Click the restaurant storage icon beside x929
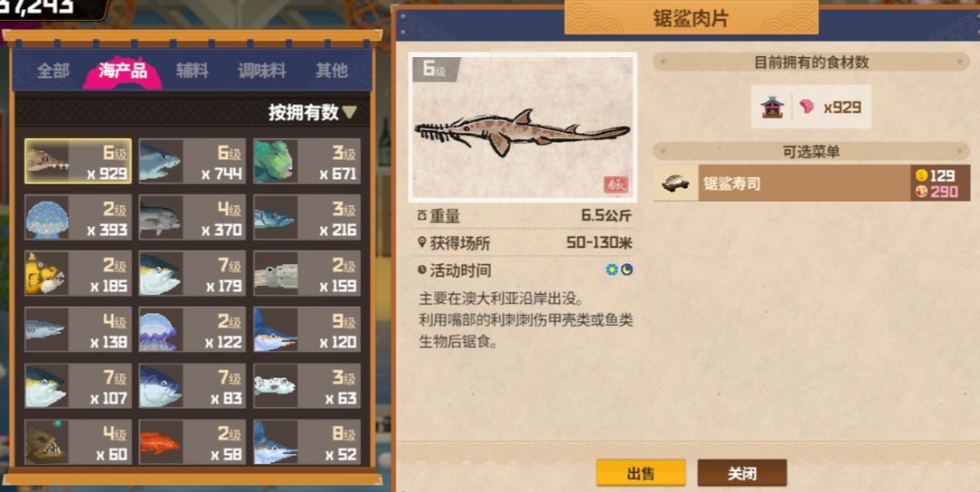This screenshot has height=492, width=980. point(772,107)
